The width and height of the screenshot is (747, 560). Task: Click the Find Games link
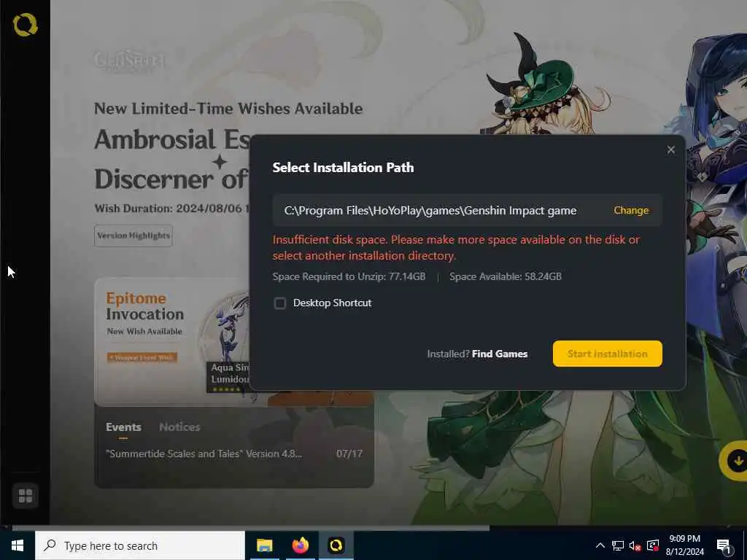[499, 354]
